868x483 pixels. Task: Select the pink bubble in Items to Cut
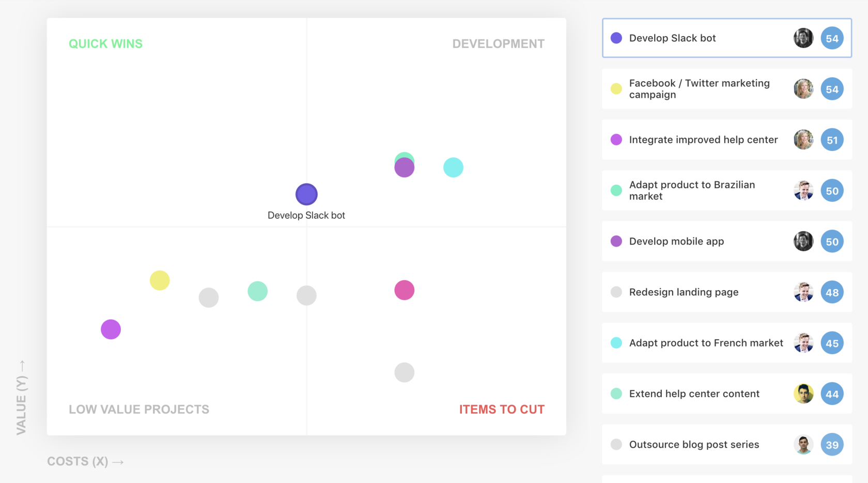pyautogui.click(x=404, y=290)
